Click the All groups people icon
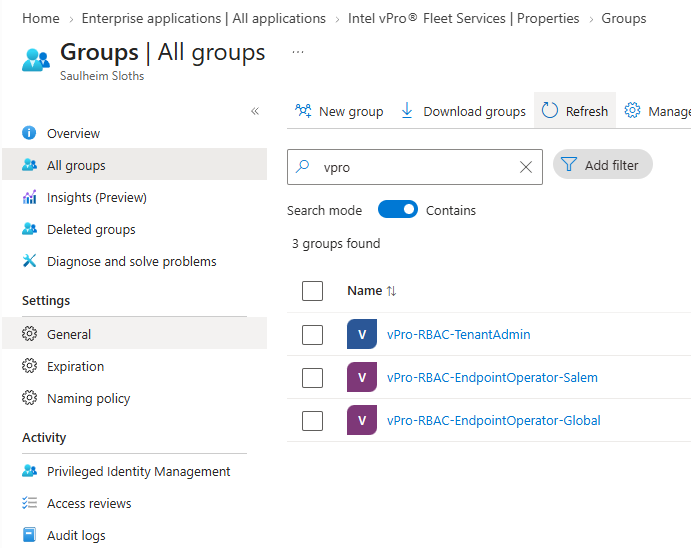The width and height of the screenshot is (691, 548). [29, 165]
